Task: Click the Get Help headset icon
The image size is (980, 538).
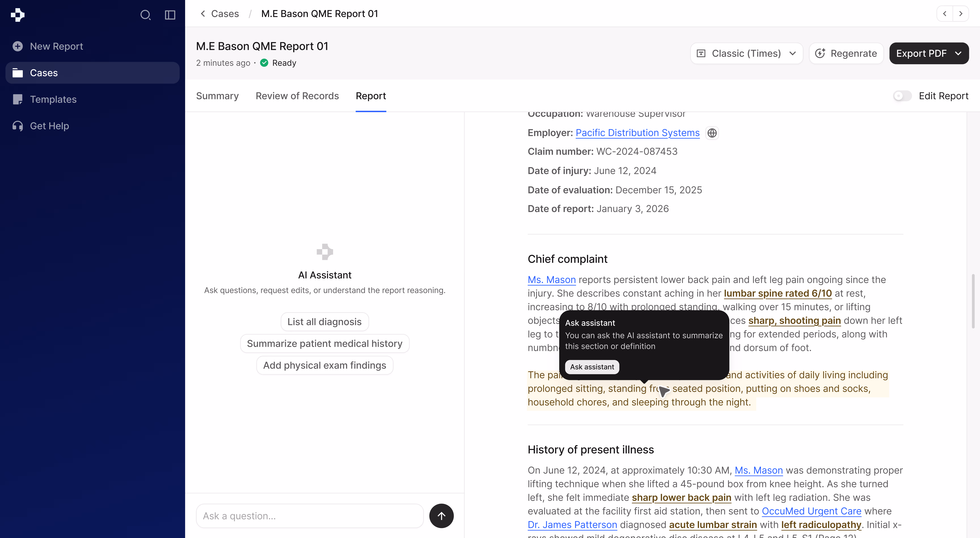Action: point(17,126)
